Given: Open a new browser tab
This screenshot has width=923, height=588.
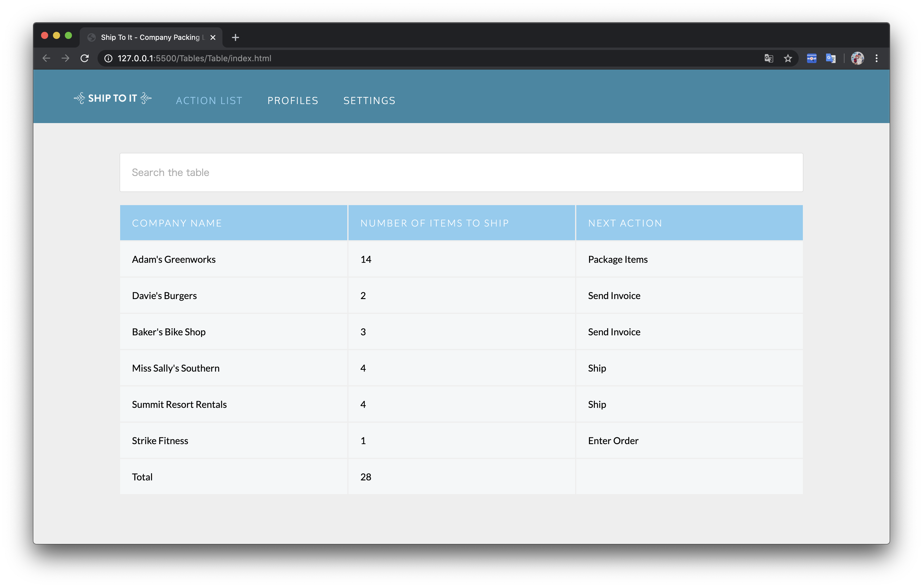Looking at the screenshot, I should click(235, 37).
